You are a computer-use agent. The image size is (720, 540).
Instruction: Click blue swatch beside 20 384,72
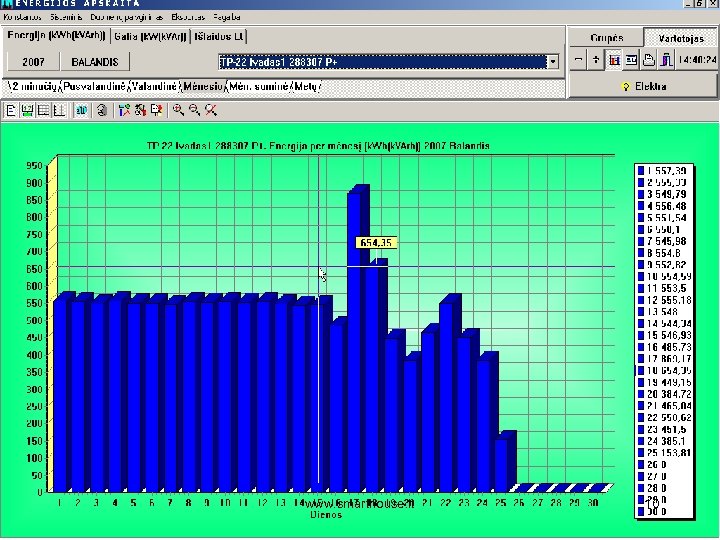[x=641, y=394]
